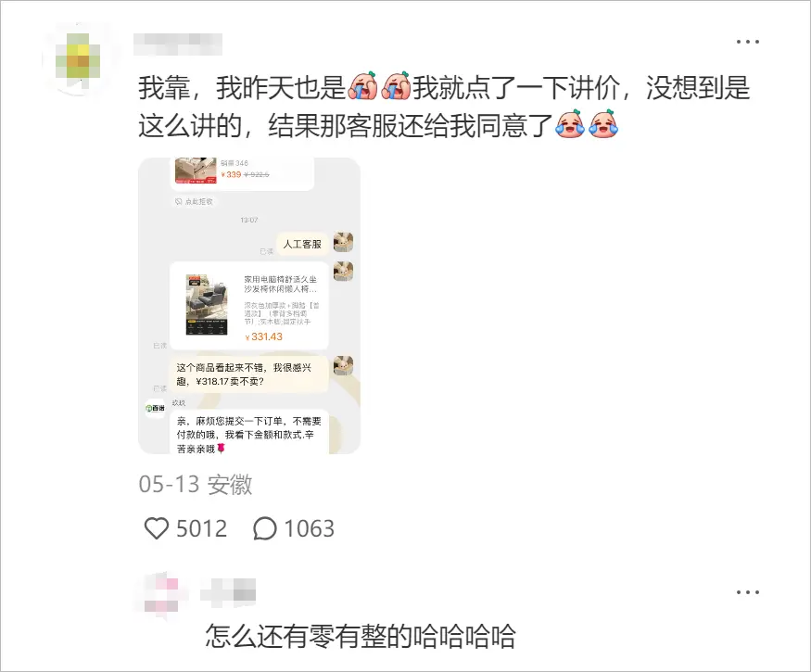Image resolution: width=811 pixels, height=672 pixels.
Task: Open three-dot menu on reply comment
Action: pyautogui.click(x=748, y=592)
